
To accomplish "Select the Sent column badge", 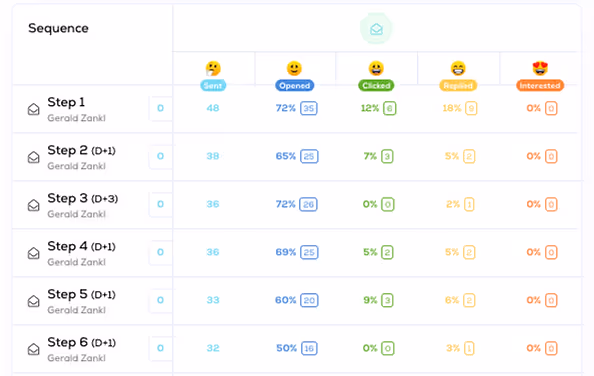I will (x=213, y=86).
